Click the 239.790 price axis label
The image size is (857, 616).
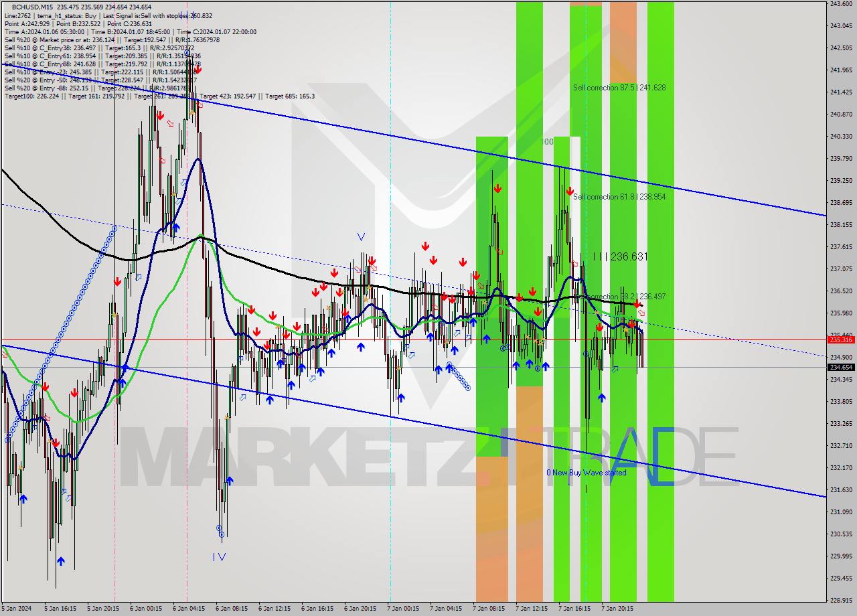tap(841, 159)
